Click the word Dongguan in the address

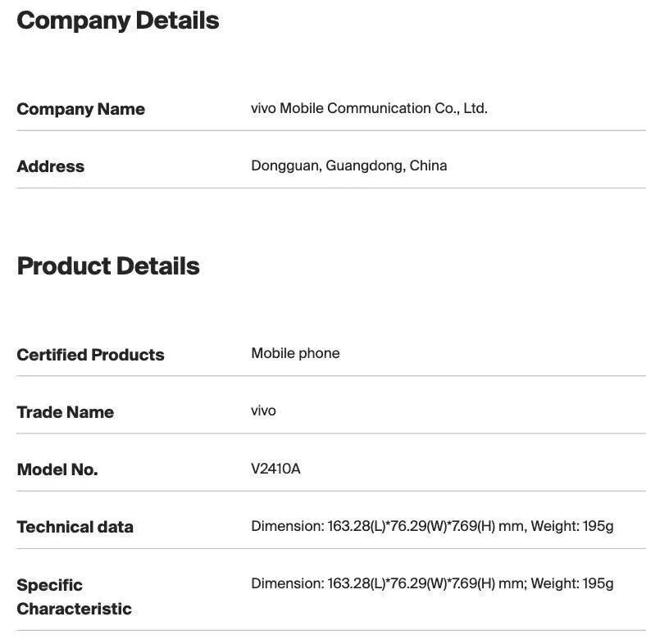click(x=285, y=166)
